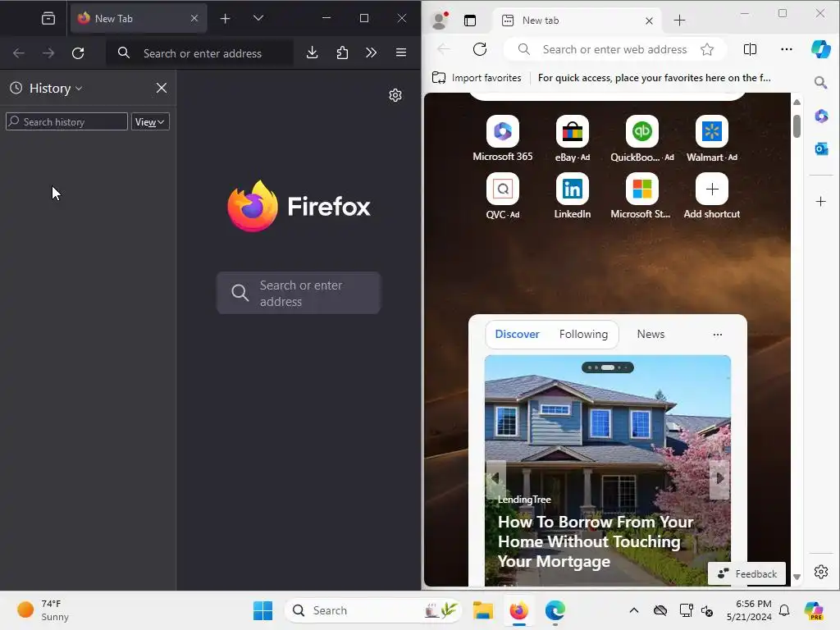Go to next carousel story
This screenshot has width=840, height=630.
click(x=719, y=478)
